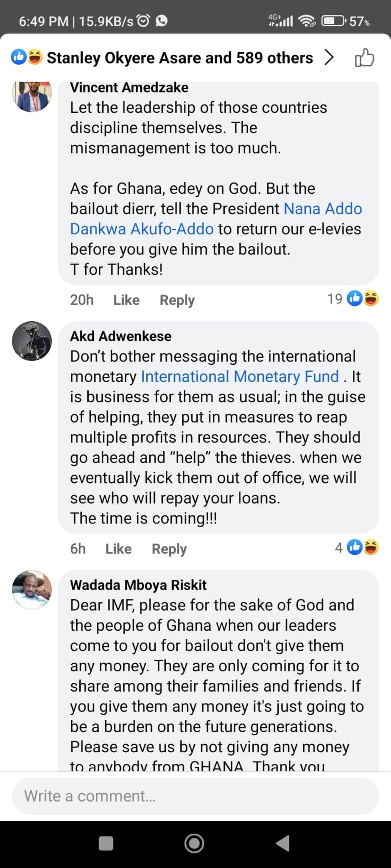Like Akd Adwenkese's comment
Viewport: 391px width, 868px height.
118,549
